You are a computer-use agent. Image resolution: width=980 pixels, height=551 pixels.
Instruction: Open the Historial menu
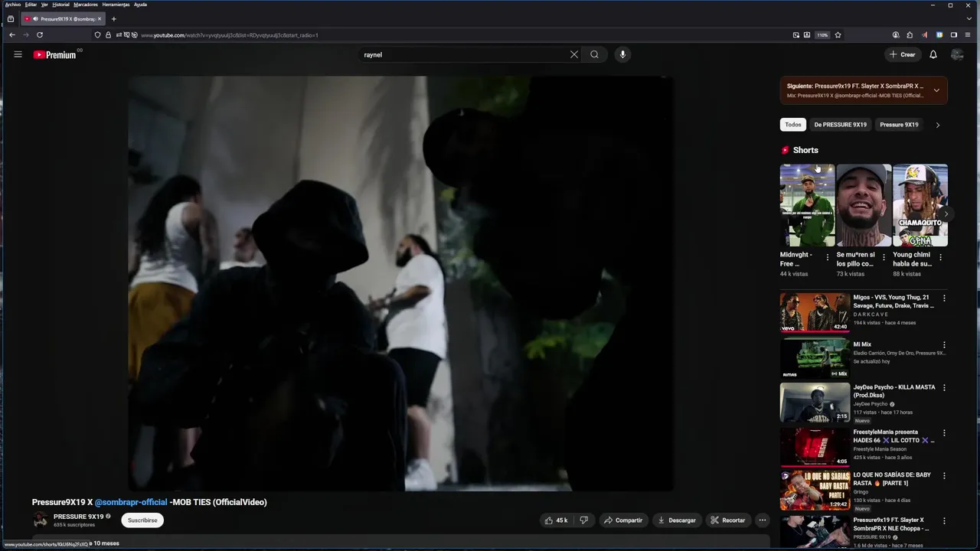coord(60,5)
